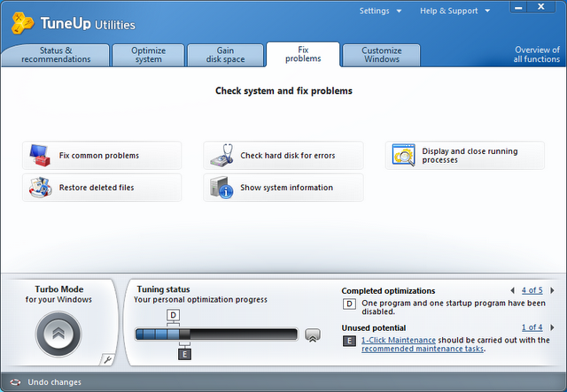Click Show system information label
Screen dimensions: 567x392
click(287, 188)
